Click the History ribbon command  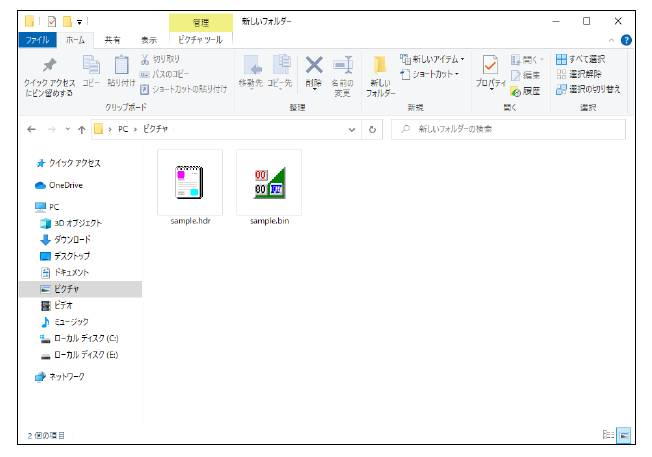coord(526,91)
